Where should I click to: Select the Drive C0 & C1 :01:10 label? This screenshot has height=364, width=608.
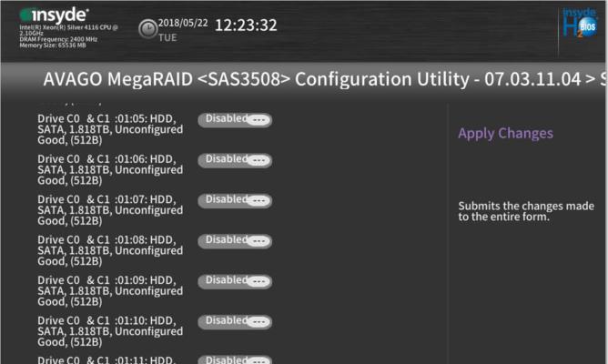[x=110, y=330]
